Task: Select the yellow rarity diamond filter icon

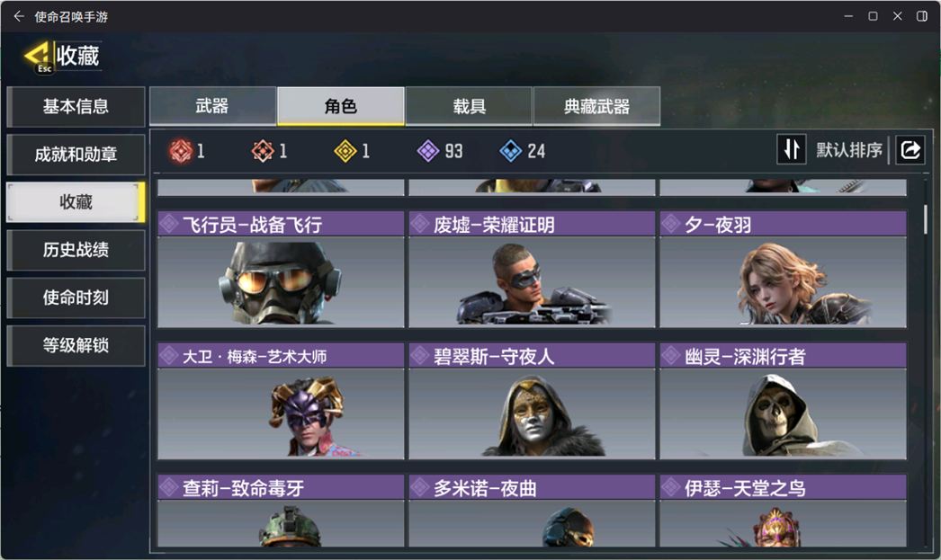Action: [345, 151]
